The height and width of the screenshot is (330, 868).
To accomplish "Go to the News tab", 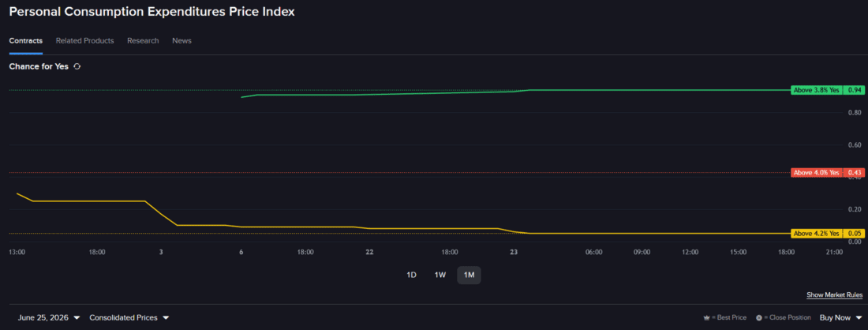I will [181, 40].
